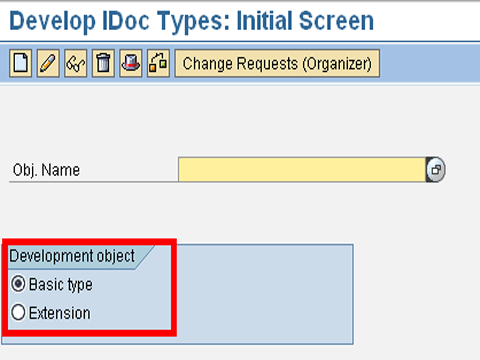The width and height of the screenshot is (480, 360).
Task: Choose the Extension radio button
Action: click(x=18, y=313)
